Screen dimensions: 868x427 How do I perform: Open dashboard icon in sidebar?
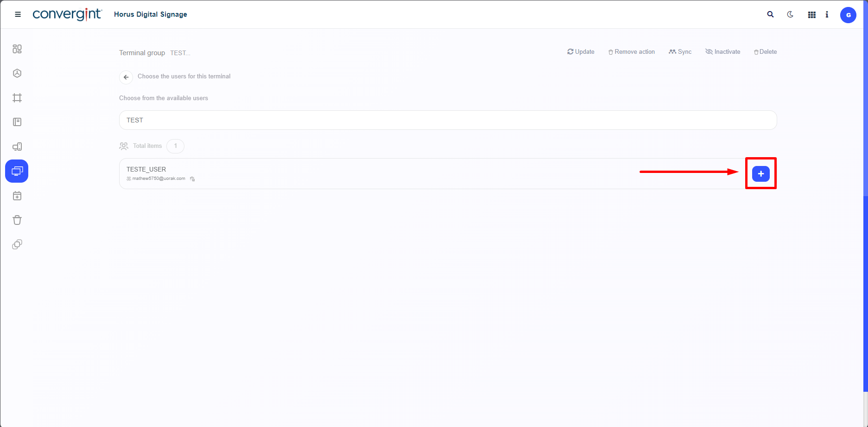click(x=17, y=49)
